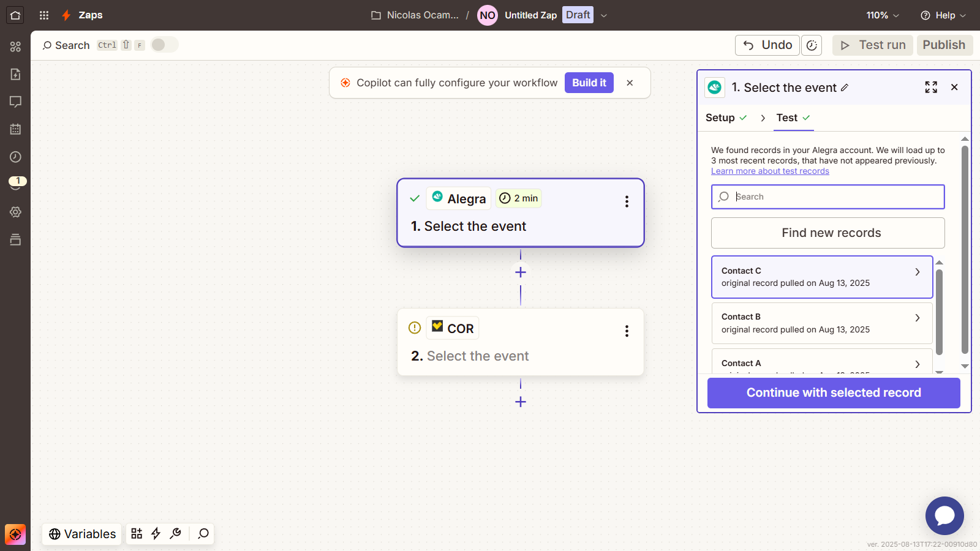Expand the Contact C record chevron
980x551 pixels.
918,272
